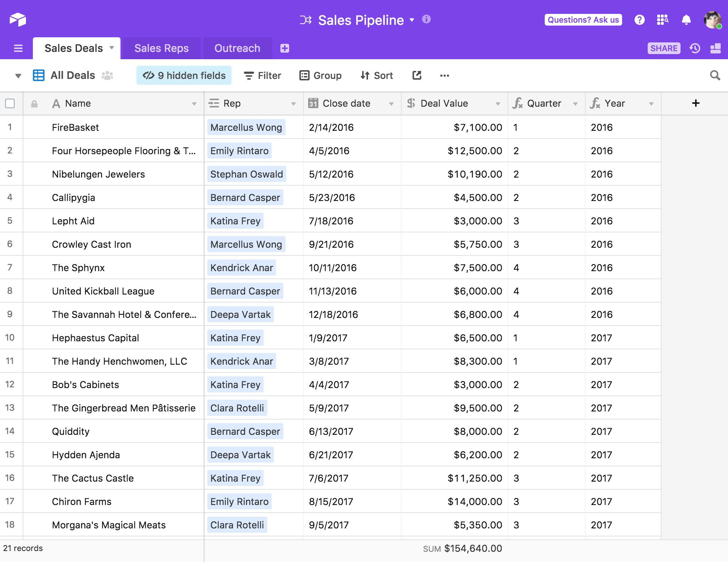The image size is (728, 562).
Task: Click the SHARE button
Action: [x=664, y=48]
